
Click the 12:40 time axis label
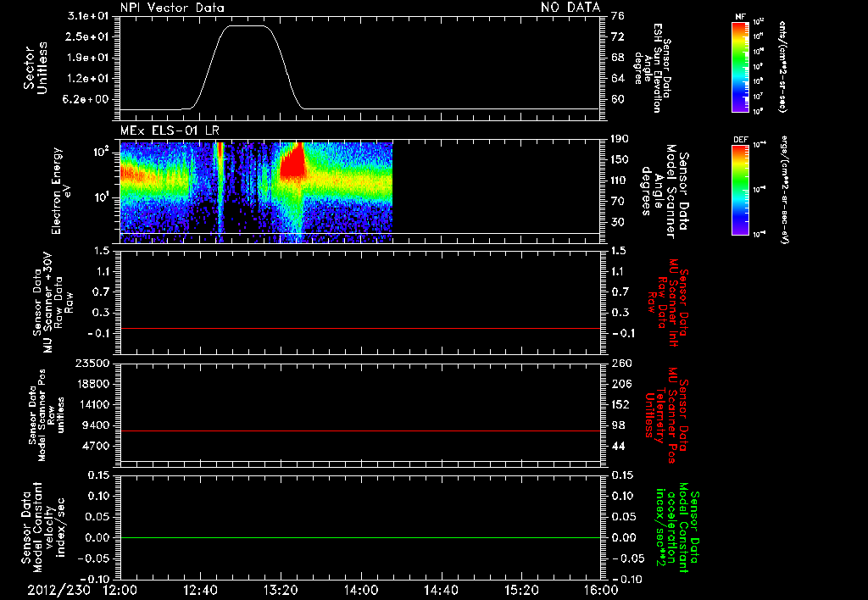tap(200, 590)
